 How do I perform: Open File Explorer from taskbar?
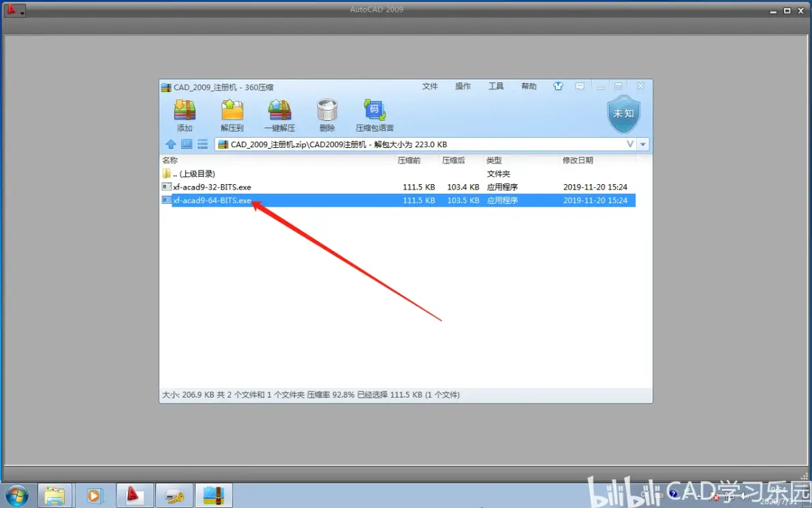(54, 496)
